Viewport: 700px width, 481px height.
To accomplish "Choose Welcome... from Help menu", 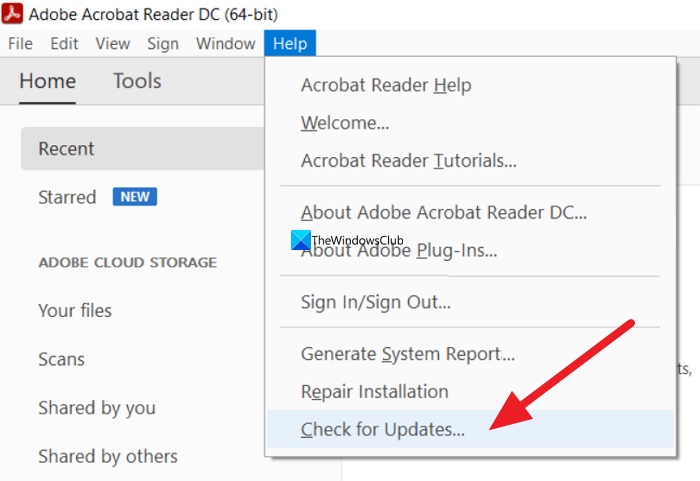I will click(471, 123).
